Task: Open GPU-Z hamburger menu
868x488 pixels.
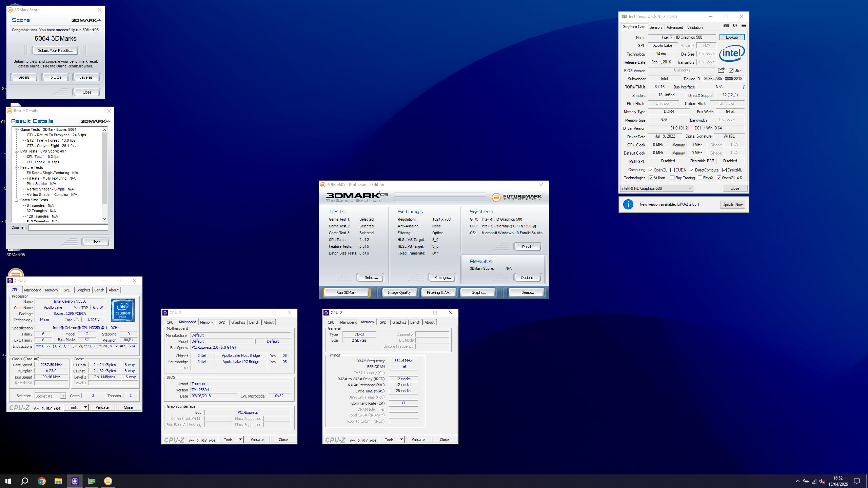Action: [x=744, y=26]
